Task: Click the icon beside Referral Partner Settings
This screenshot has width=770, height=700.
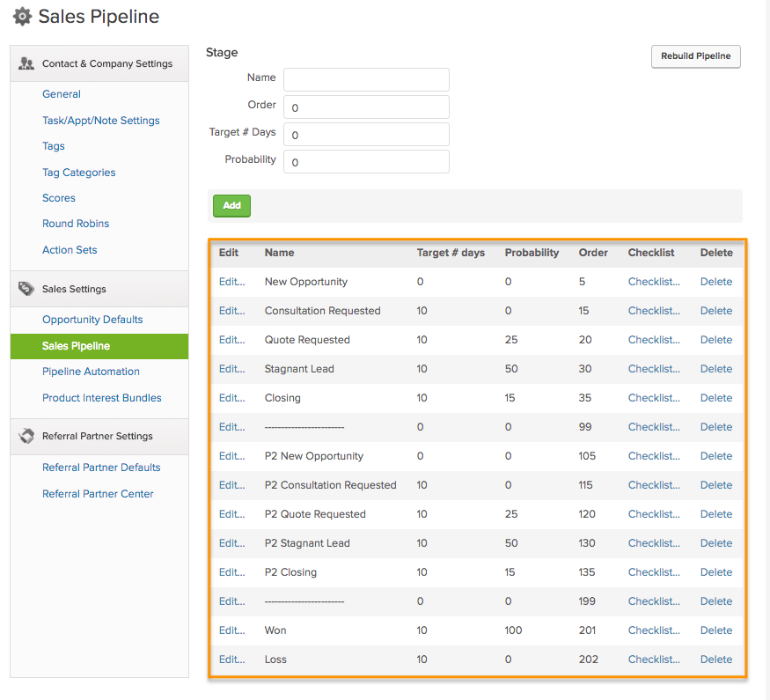Action: 25,436
